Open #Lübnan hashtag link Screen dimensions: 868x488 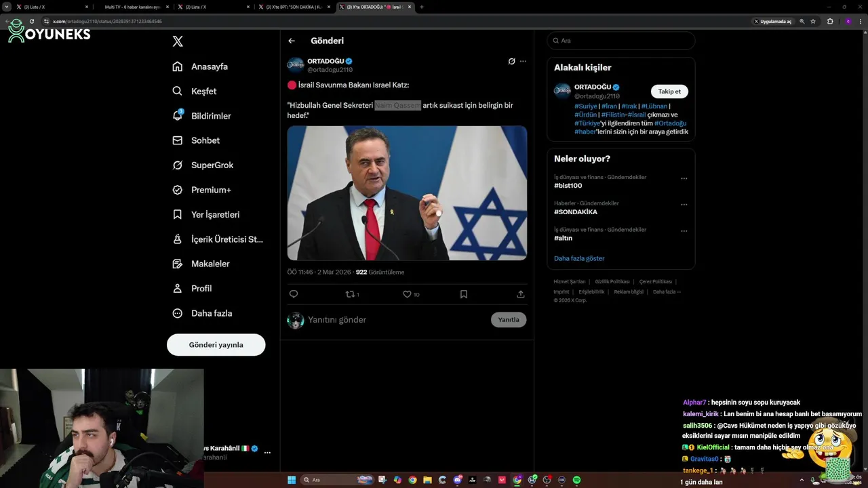[x=654, y=106]
